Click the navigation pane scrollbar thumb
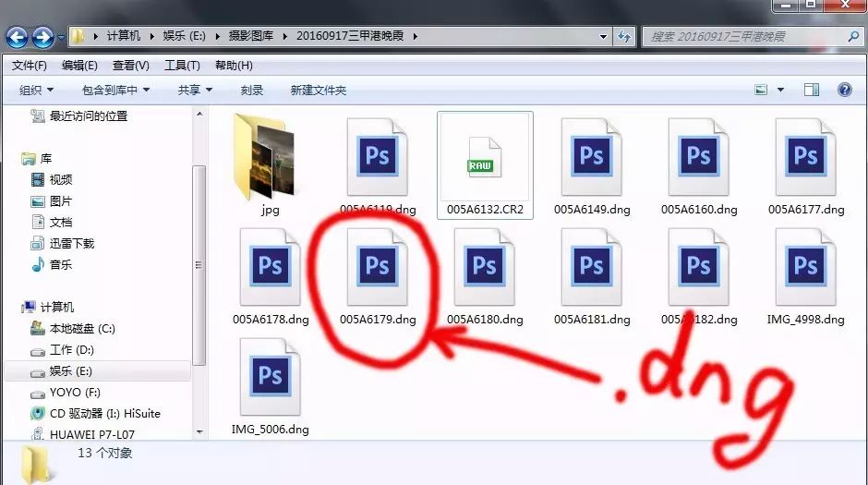The width and height of the screenshot is (868, 485). [199, 264]
